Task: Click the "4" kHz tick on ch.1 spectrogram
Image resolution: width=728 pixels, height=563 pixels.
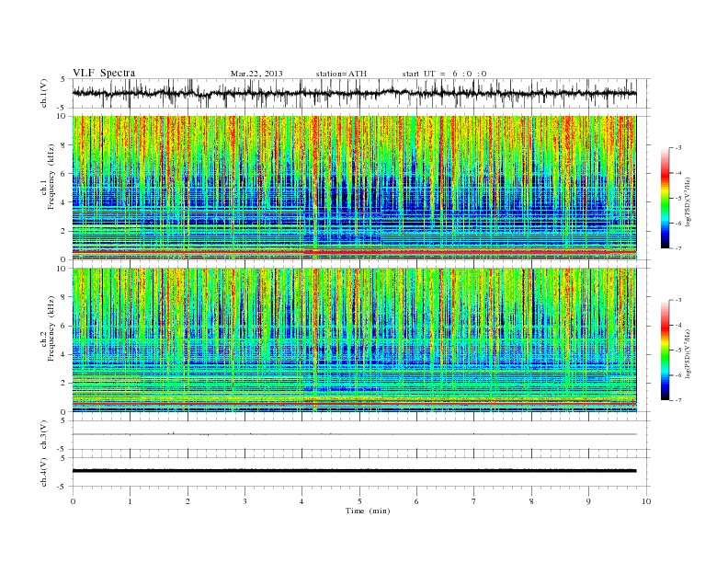Action: [63, 202]
